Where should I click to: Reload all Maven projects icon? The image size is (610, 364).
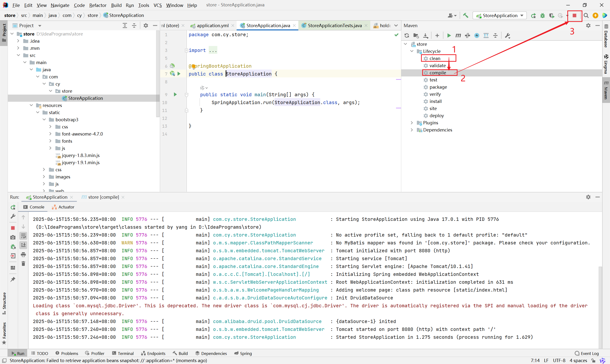[x=407, y=35]
